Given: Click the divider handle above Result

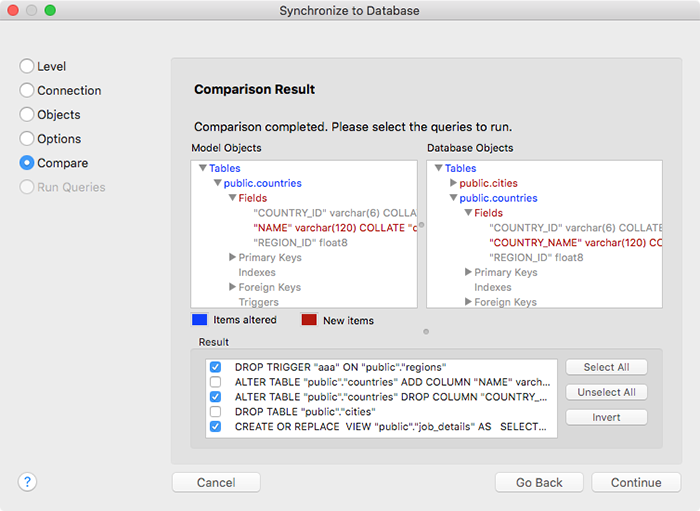Looking at the screenshot, I should pos(426,332).
